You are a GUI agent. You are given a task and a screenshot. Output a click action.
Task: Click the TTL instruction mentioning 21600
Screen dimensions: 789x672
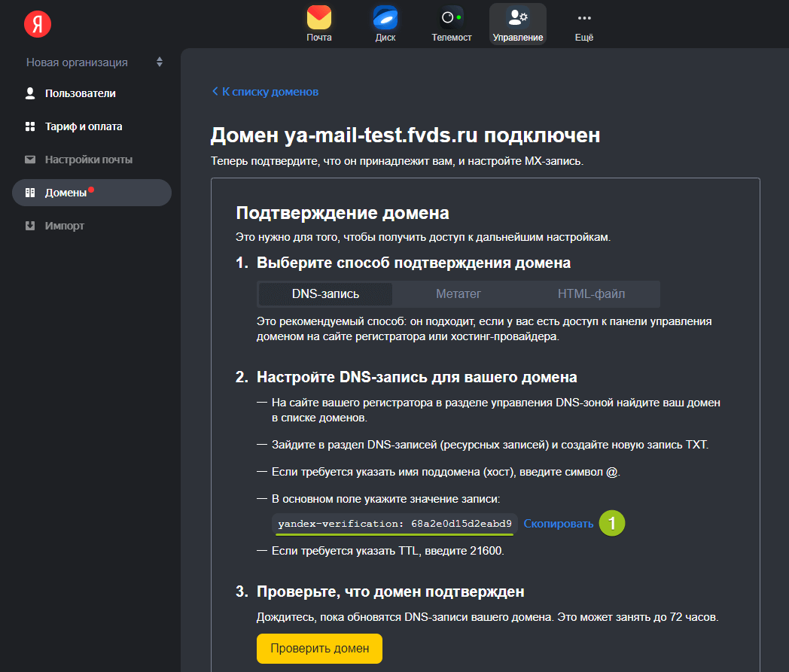point(388,551)
